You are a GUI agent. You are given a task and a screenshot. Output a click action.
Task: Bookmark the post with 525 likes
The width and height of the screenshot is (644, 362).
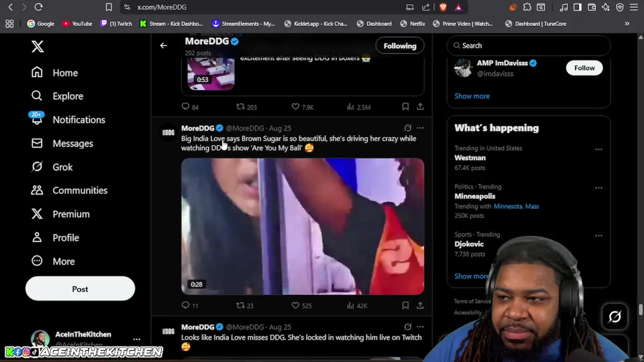(x=406, y=305)
